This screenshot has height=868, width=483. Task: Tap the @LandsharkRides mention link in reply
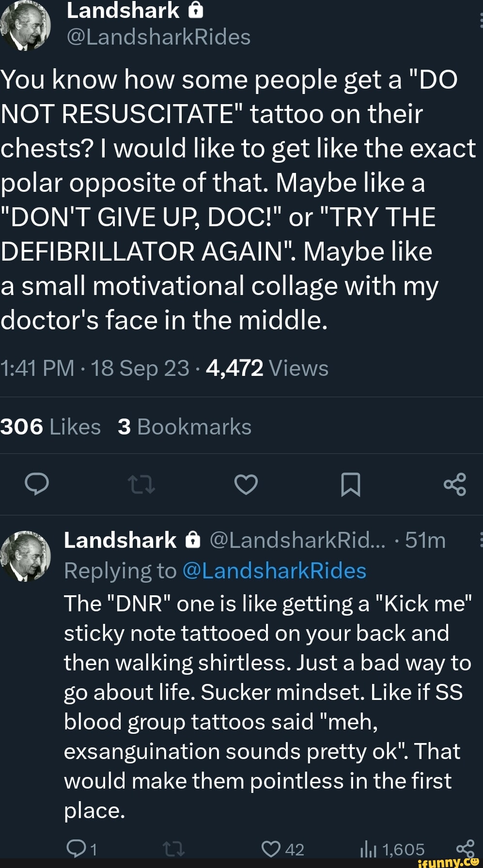pyautogui.click(x=274, y=571)
